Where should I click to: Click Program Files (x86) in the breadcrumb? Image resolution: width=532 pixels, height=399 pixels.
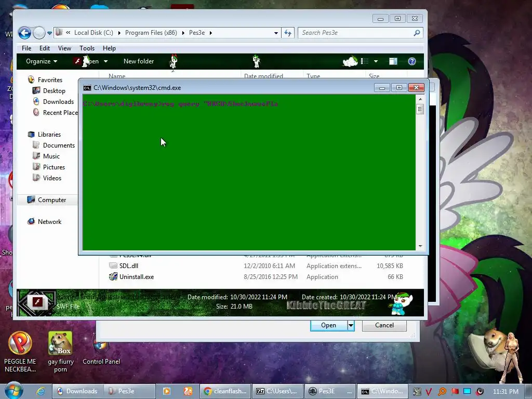151,33
